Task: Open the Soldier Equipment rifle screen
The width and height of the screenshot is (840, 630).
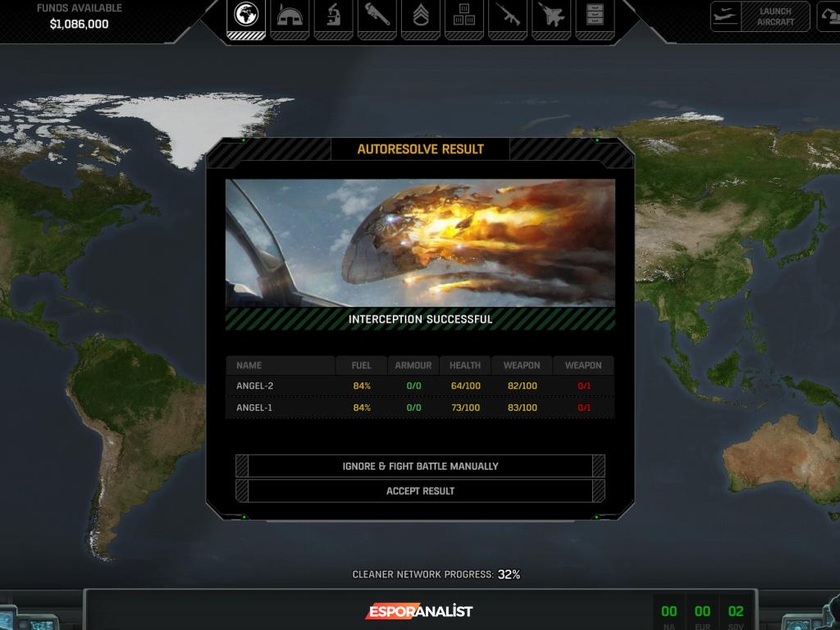Action: pos(507,16)
